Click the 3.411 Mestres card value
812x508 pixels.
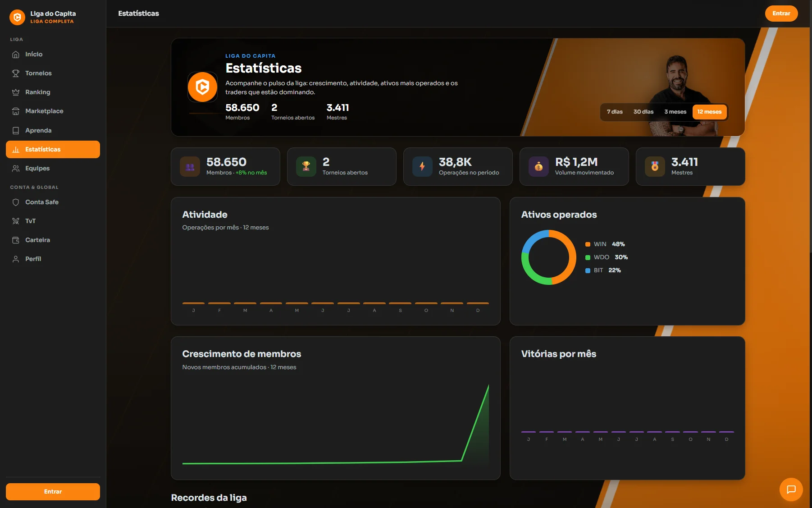click(x=684, y=162)
